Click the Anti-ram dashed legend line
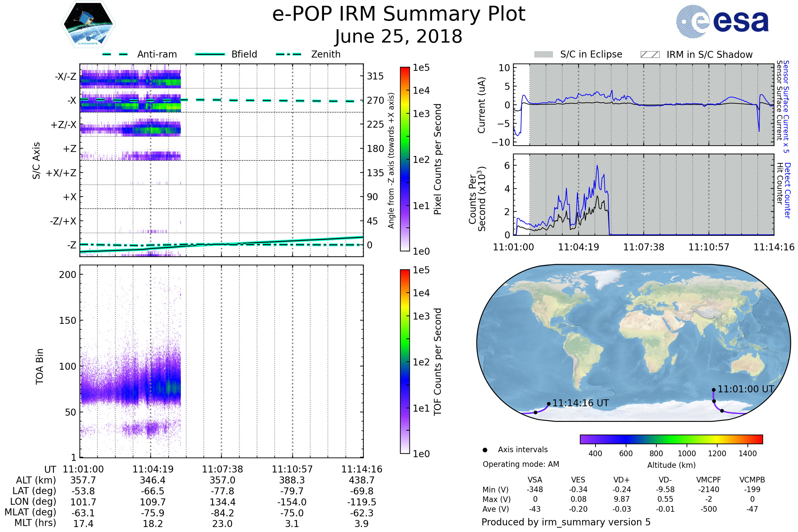Image resolution: width=798 pixels, height=532 pixels. pos(115,54)
